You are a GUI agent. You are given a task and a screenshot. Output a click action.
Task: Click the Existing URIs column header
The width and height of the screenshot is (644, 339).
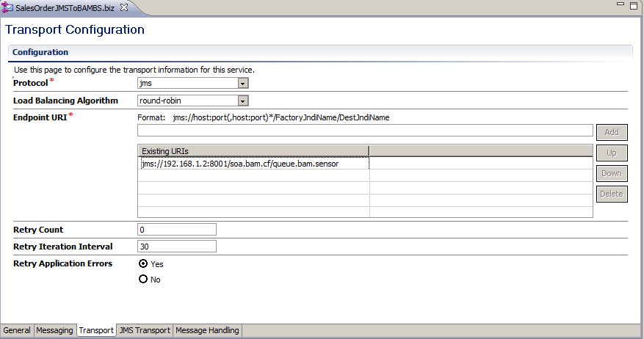[253, 151]
